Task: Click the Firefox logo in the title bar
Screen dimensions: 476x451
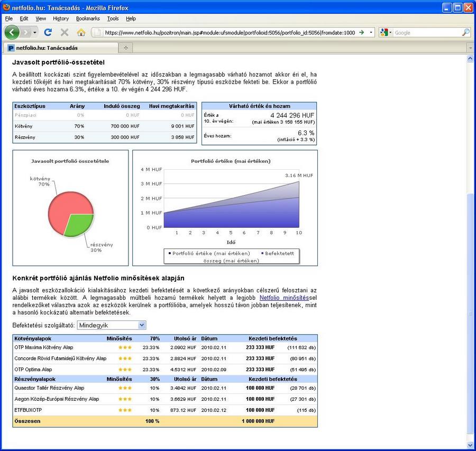Action: 6,7
